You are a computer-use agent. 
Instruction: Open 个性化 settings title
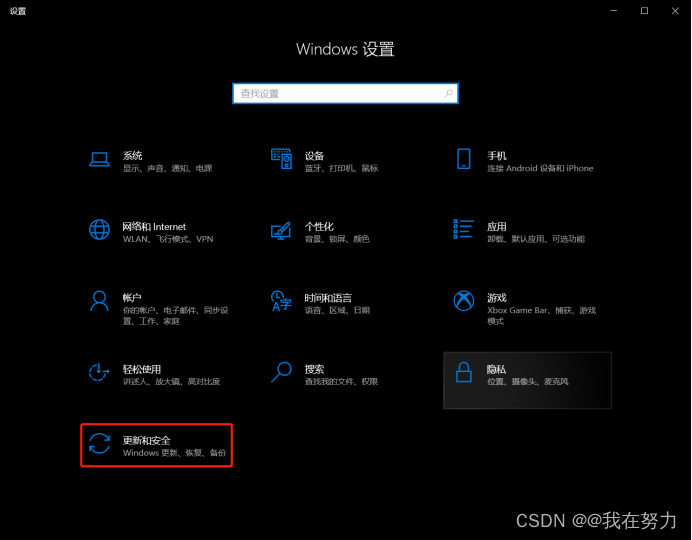(x=319, y=227)
